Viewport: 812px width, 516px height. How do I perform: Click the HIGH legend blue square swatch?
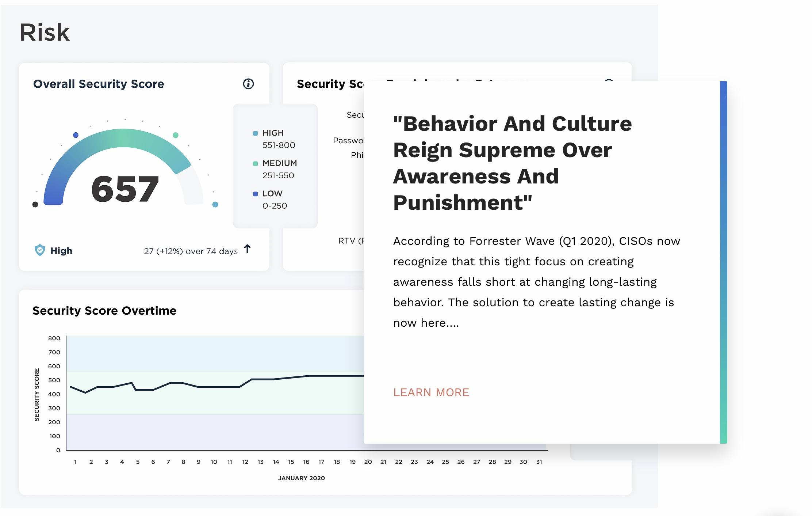(x=255, y=133)
